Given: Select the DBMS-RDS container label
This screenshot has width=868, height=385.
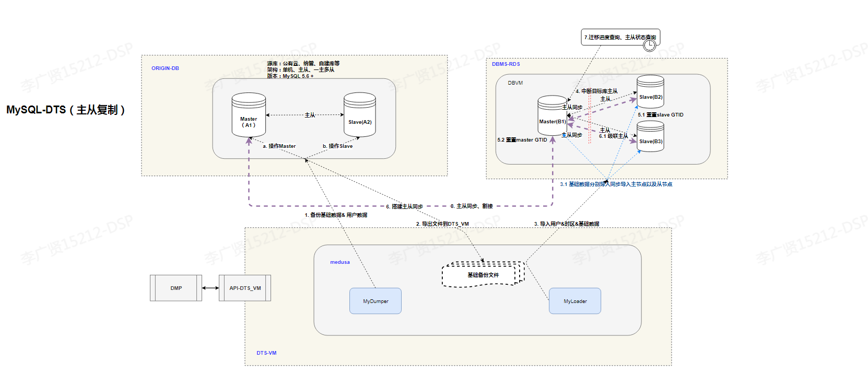Looking at the screenshot, I should (506, 64).
